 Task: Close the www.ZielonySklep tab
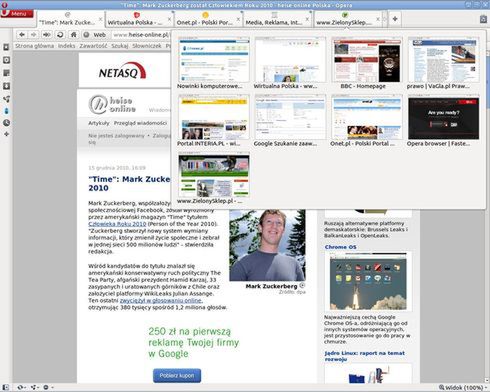tap(378, 19)
